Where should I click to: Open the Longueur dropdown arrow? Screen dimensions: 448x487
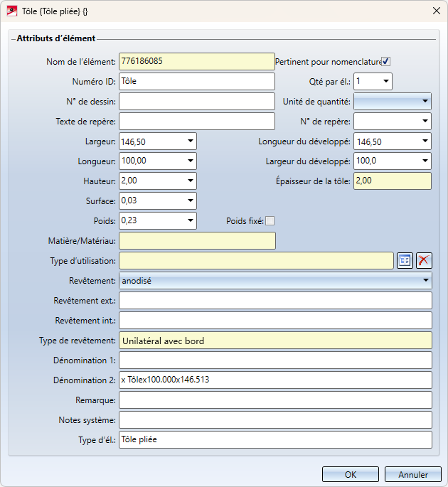[x=190, y=161]
